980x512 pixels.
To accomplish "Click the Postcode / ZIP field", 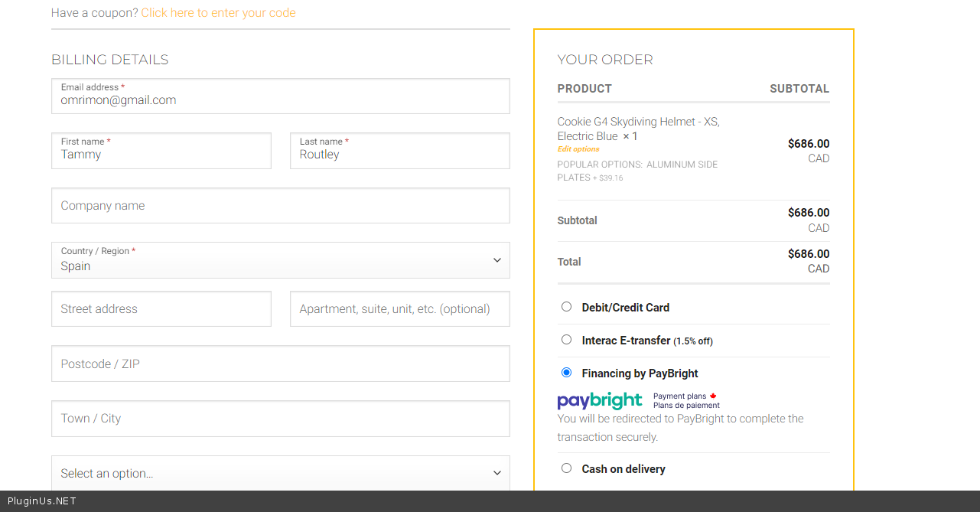I will click(x=280, y=364).
